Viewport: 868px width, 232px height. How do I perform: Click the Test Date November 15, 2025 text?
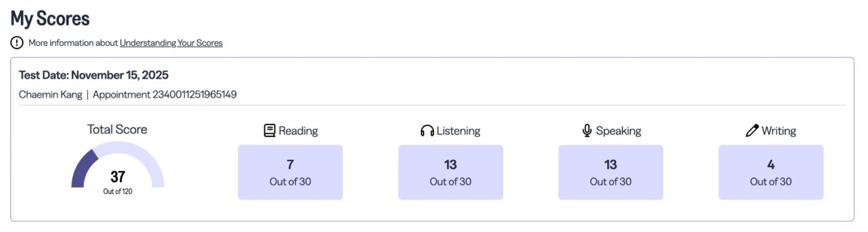tap(93, 75)
